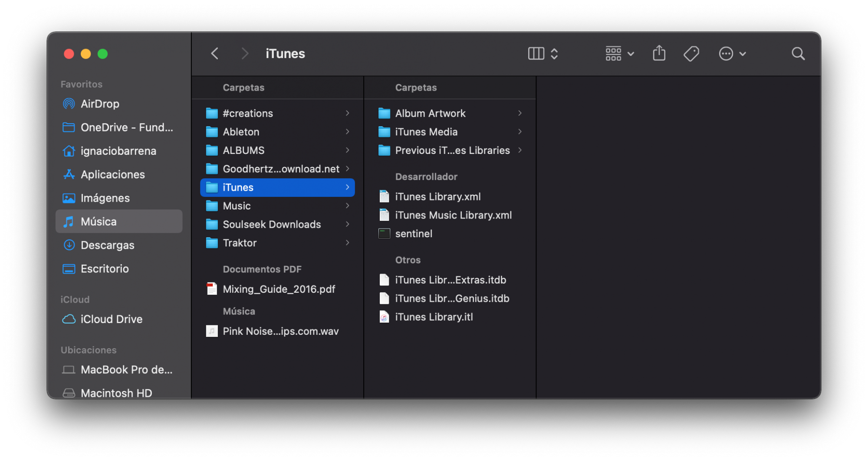The width and height of the screenshot is (868, 461).
Task: Select iTunes Libr...Genius.itdb file
Action: tap(450, 299)
